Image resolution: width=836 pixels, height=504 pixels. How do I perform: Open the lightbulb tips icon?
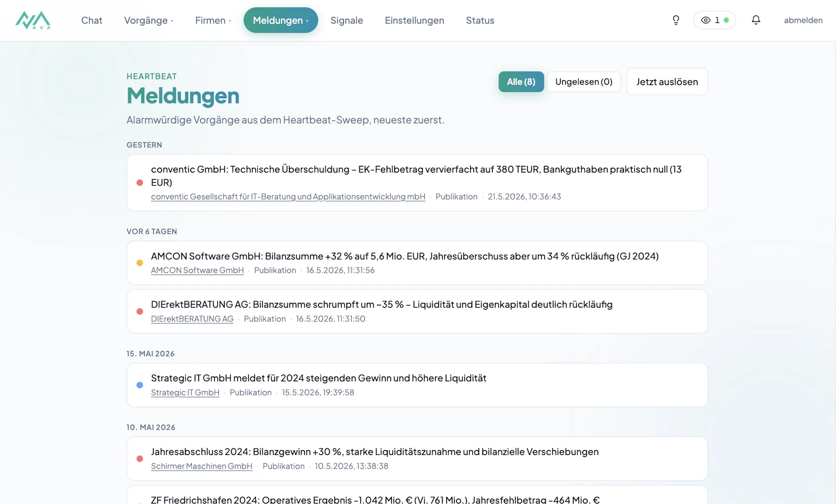click(x=676, y=20)
